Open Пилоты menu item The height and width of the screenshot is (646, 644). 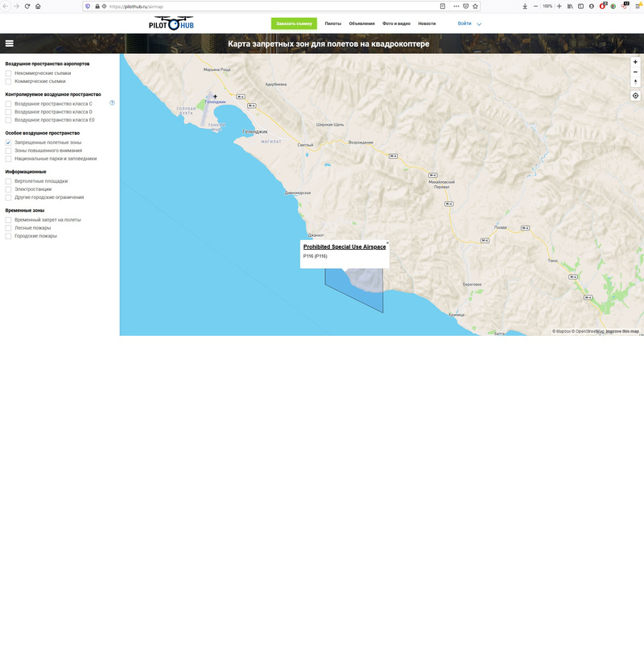pyautogui.click(x=332, y=23)
